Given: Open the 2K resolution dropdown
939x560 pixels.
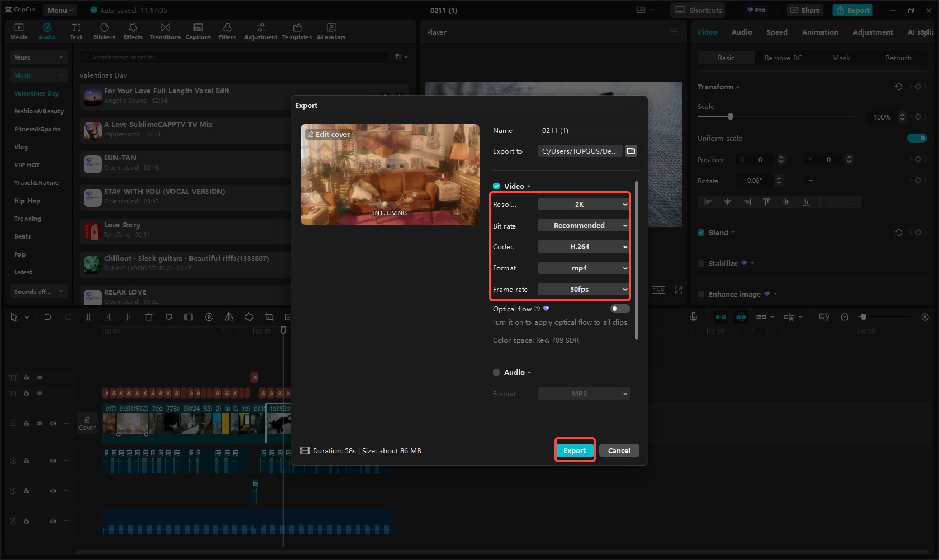Looking at the screenshot, I should coord(583,204).
